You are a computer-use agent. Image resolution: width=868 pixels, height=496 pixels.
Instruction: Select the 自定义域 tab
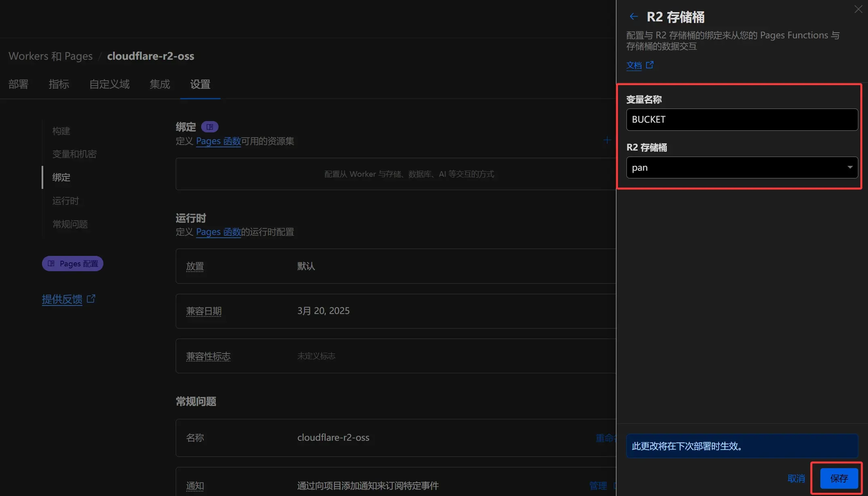click(109, 84)
